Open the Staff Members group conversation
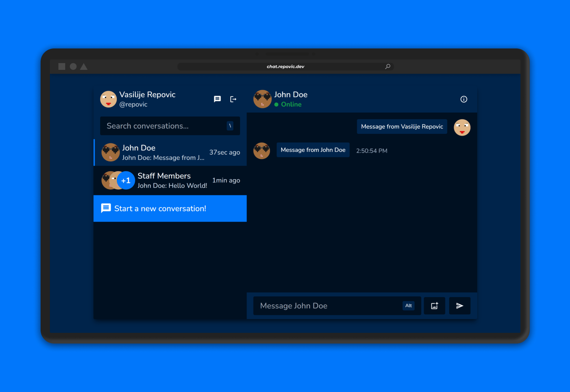The width and height of the screenshot is (570, 392). pos(170,180)
